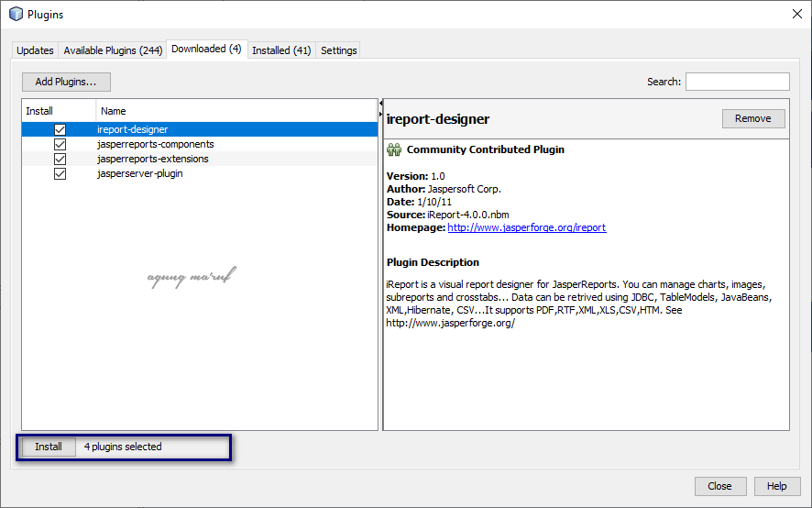This screenshot has height=508, width=812.
Task: Click the Plugin Description heading
Action: coord(433,262)
